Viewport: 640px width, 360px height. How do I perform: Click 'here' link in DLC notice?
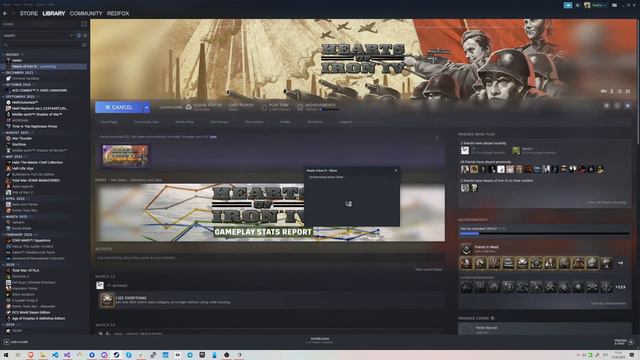tap(213, 137)
